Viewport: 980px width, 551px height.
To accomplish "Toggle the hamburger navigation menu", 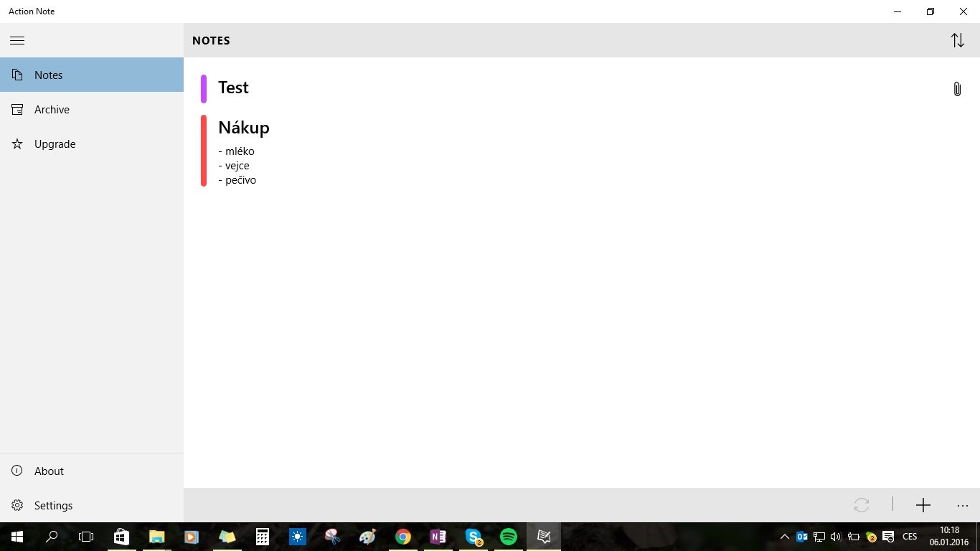I will [17, 40].
